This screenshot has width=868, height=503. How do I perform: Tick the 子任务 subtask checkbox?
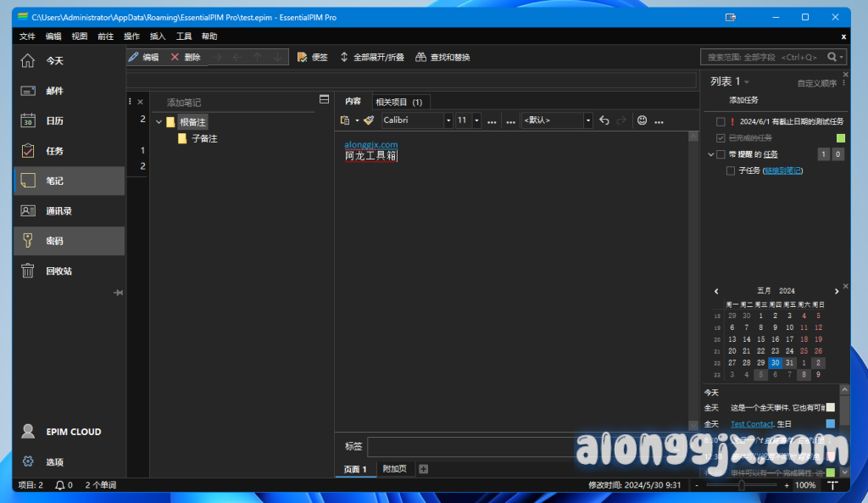[x=731, y=170]
